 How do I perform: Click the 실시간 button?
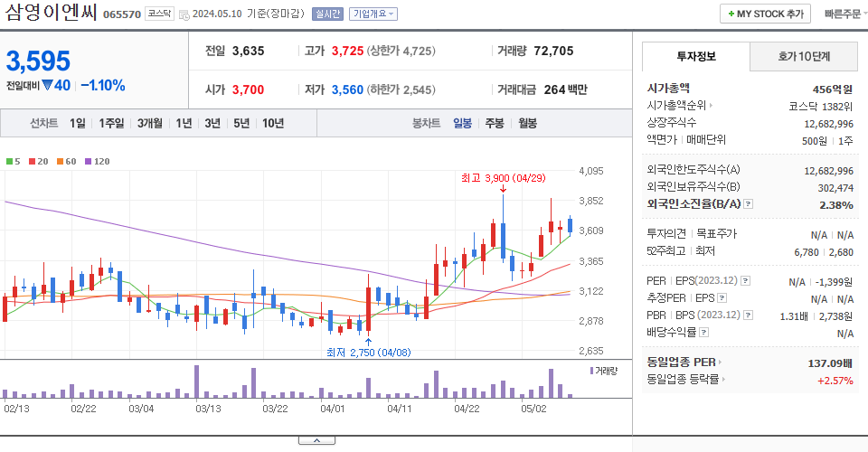point(327,14)
